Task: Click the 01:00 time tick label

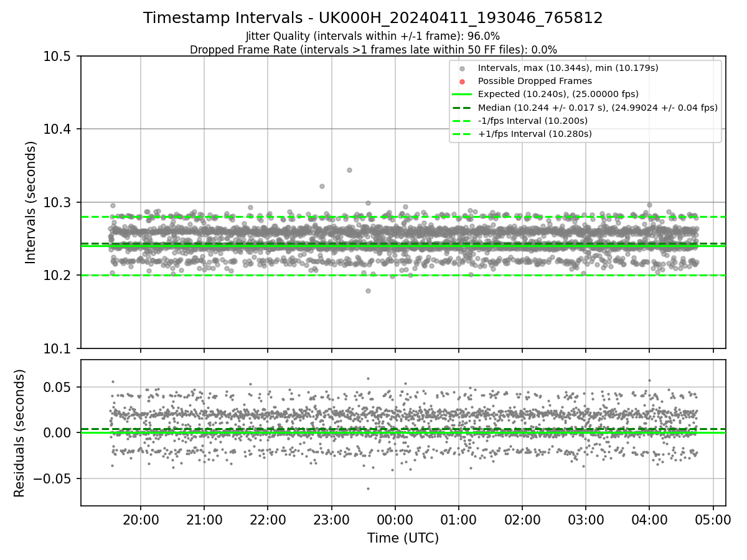Action: [x=459, y=520]
